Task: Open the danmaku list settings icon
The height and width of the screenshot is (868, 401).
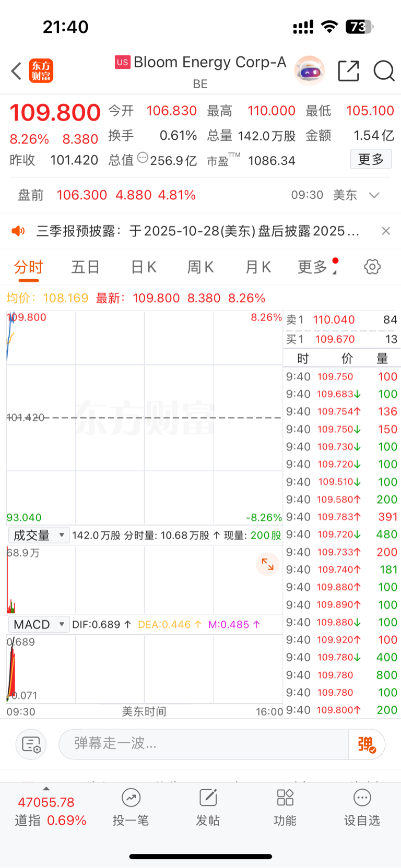Action: coord(31,744)
